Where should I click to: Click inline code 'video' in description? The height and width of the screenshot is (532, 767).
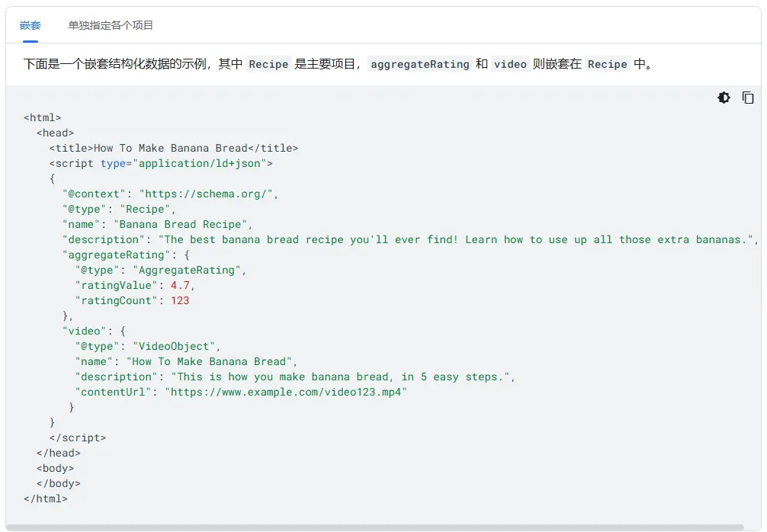coord(510,64)
